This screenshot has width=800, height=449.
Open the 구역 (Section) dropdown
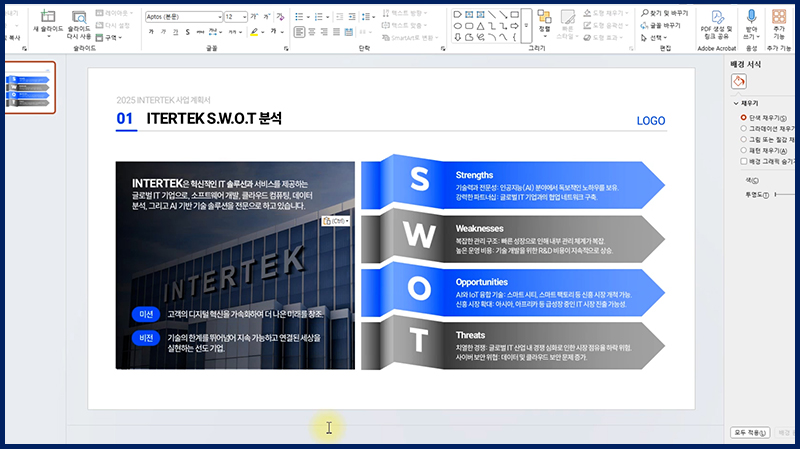click(109, 38)
